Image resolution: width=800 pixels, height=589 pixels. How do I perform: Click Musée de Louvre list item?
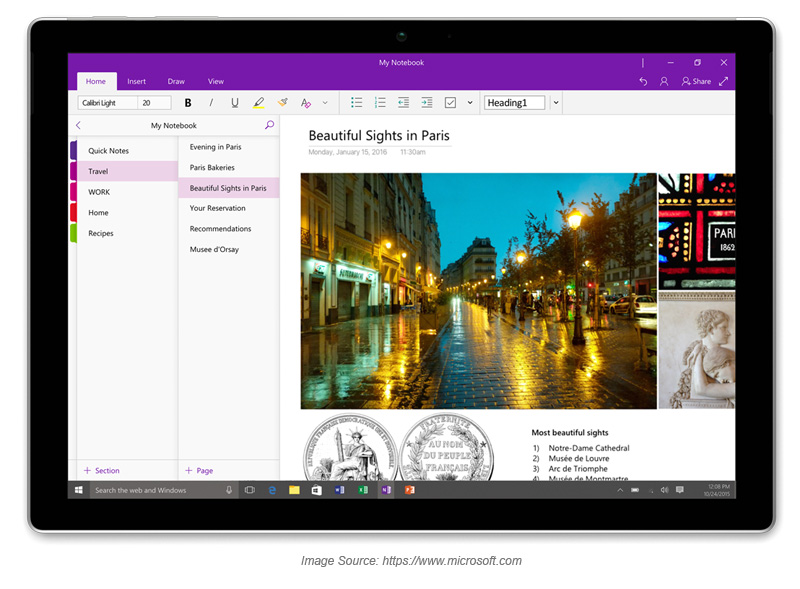pos(579,458)
